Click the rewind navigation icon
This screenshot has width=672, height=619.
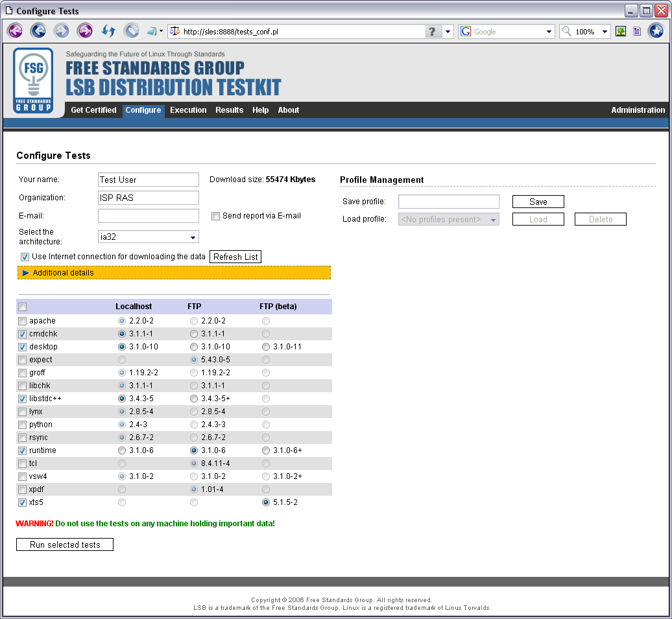point(16,31)
